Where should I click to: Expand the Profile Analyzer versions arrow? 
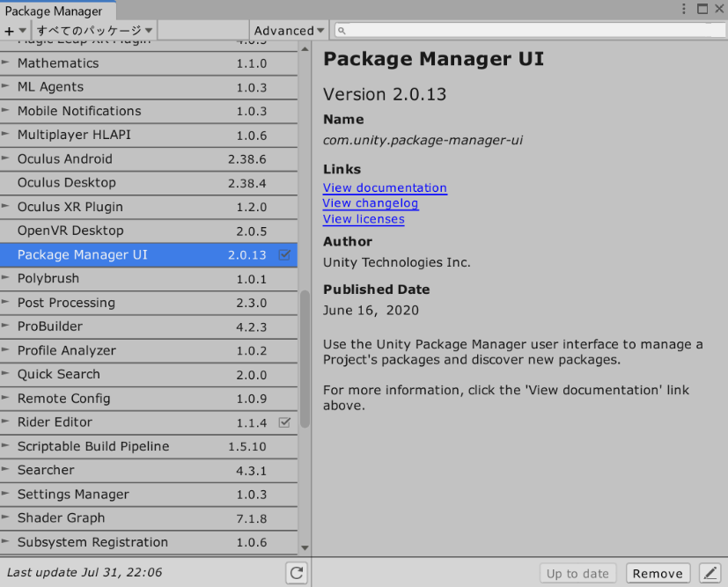[5, 349]
